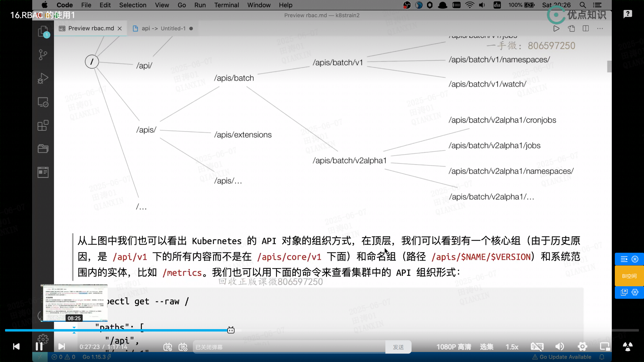
Task: Open 1080P 高清 quality selector
Action: (x=453, y=347)
